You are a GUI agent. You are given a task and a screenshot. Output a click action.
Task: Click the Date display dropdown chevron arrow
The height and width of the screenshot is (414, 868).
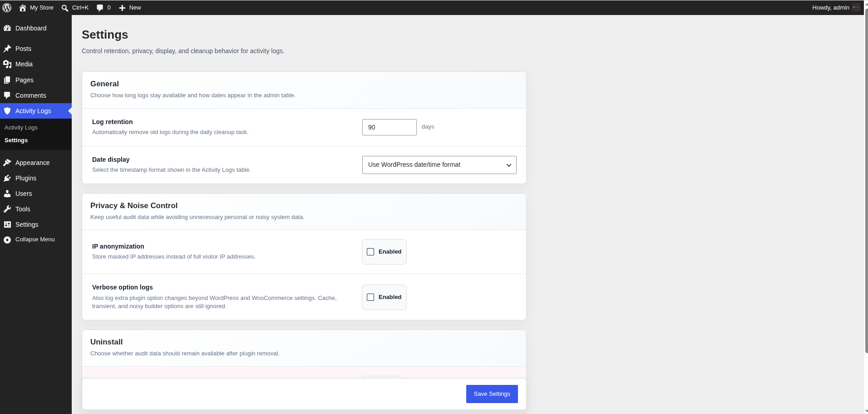509,165
